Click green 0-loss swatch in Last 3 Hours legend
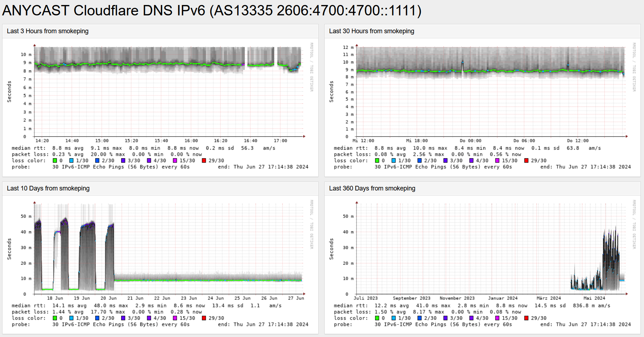 pos(55,160)
